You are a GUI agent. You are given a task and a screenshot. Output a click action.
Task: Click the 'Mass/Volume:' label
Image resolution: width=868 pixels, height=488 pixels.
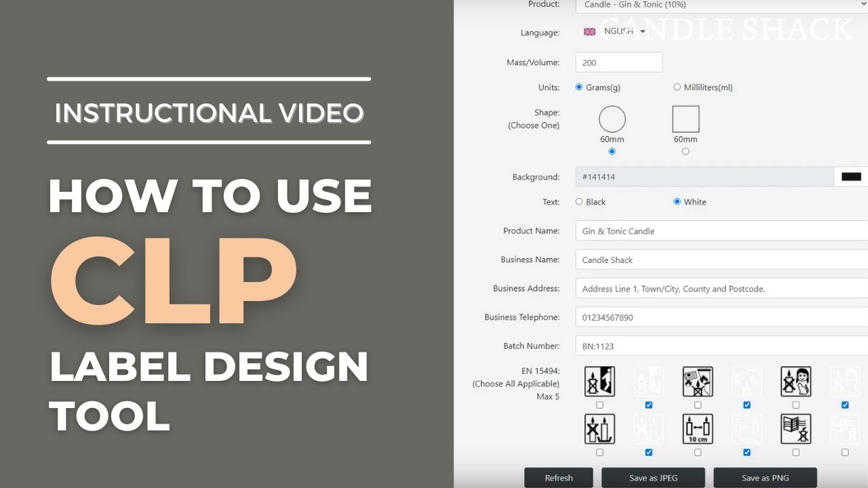[x=533, y=62]
